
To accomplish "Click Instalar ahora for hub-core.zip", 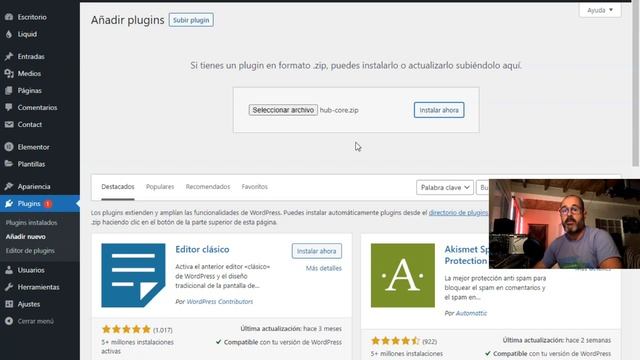I will point(439,110).
